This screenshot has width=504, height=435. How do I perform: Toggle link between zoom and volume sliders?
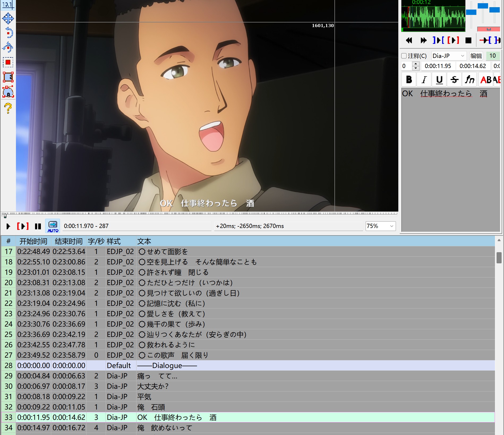(489, 29)
